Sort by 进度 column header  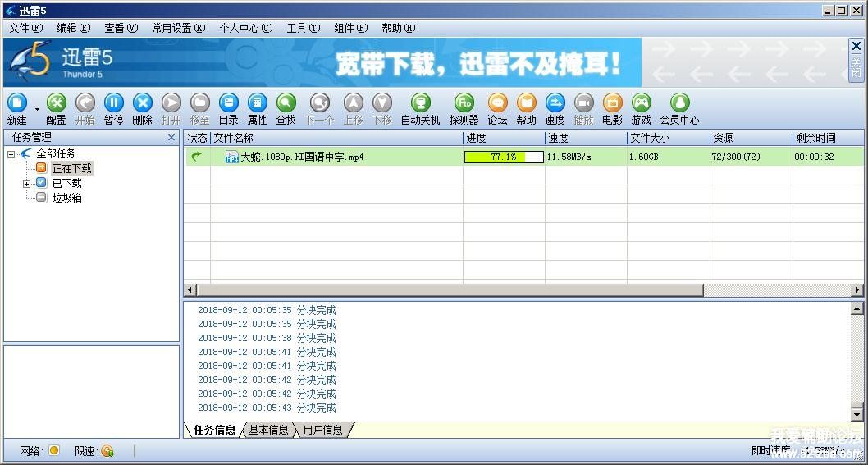[x=504, y=138]
